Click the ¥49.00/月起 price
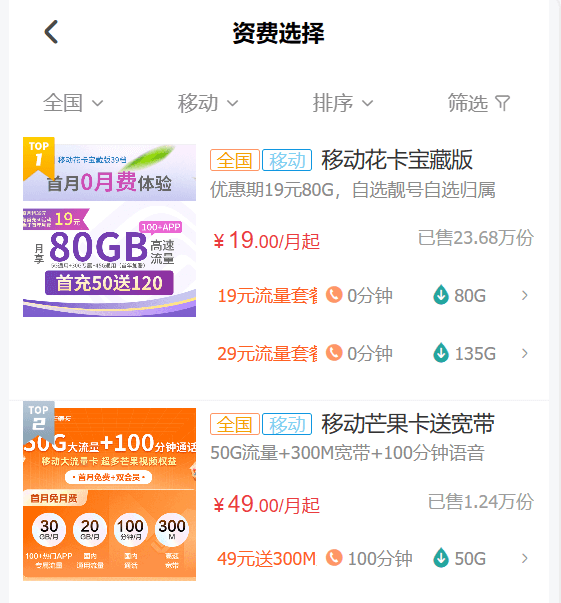Screen dimensions: 561x603 pyautogui.click(x=266, y=505)
